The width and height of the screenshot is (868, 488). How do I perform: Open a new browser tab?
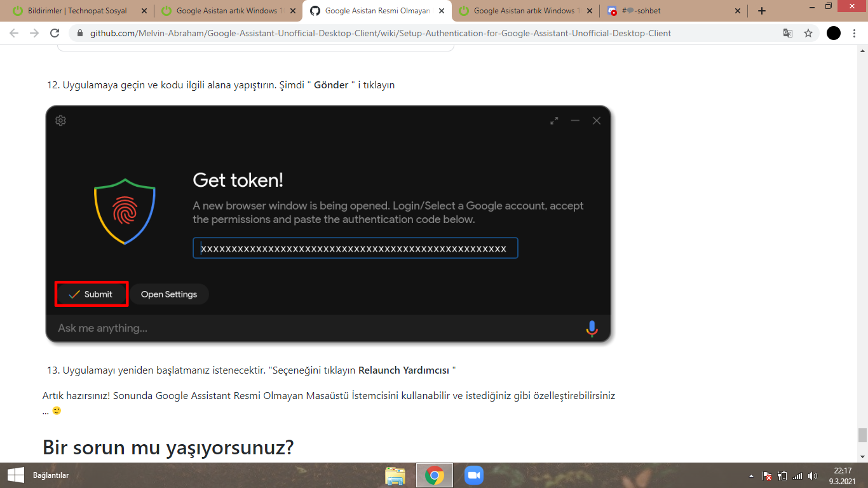762,11
